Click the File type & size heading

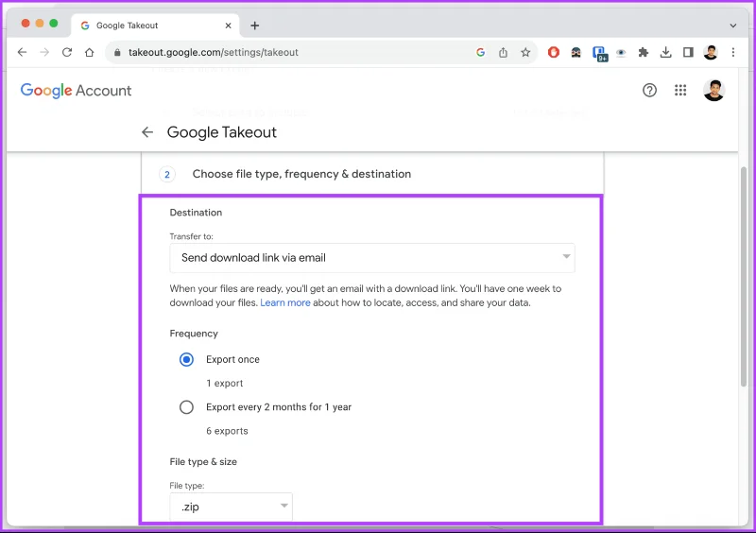(x=203, y=461)
